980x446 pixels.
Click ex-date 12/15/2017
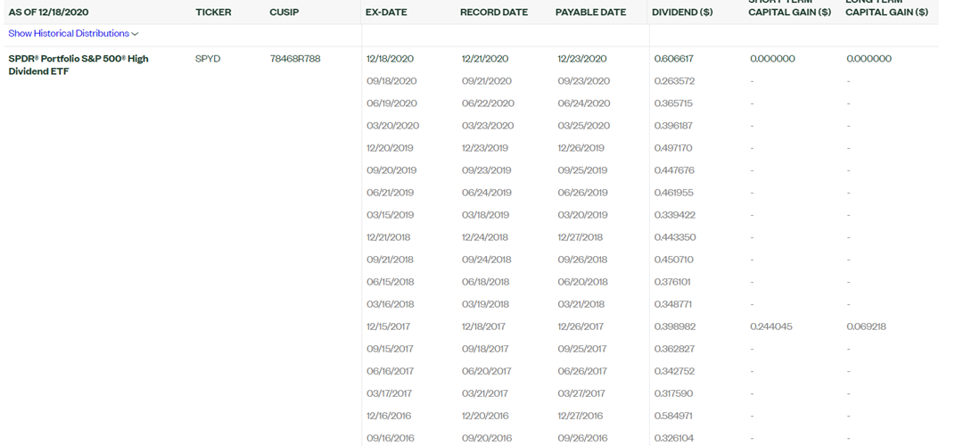[x=389, y=326]
